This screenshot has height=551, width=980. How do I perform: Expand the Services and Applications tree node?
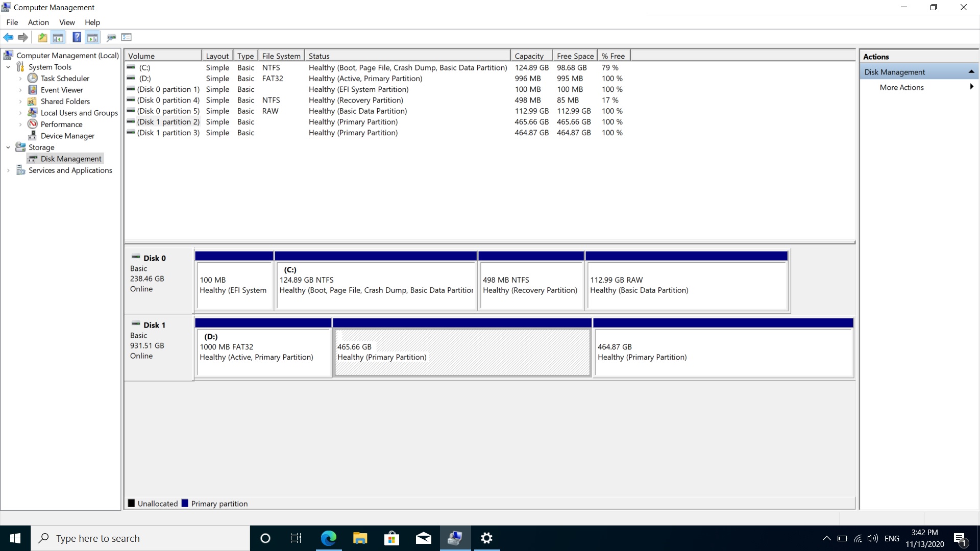[x=8, y=170]
